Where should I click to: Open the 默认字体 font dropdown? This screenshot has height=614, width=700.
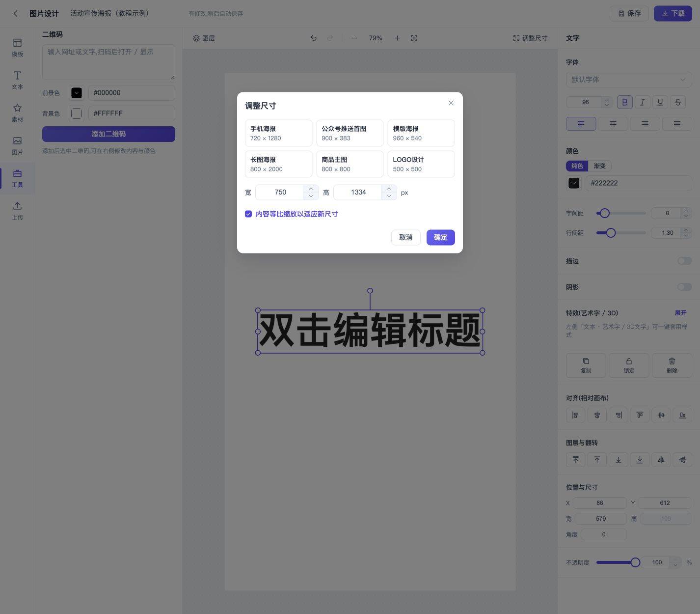point(629,80)
